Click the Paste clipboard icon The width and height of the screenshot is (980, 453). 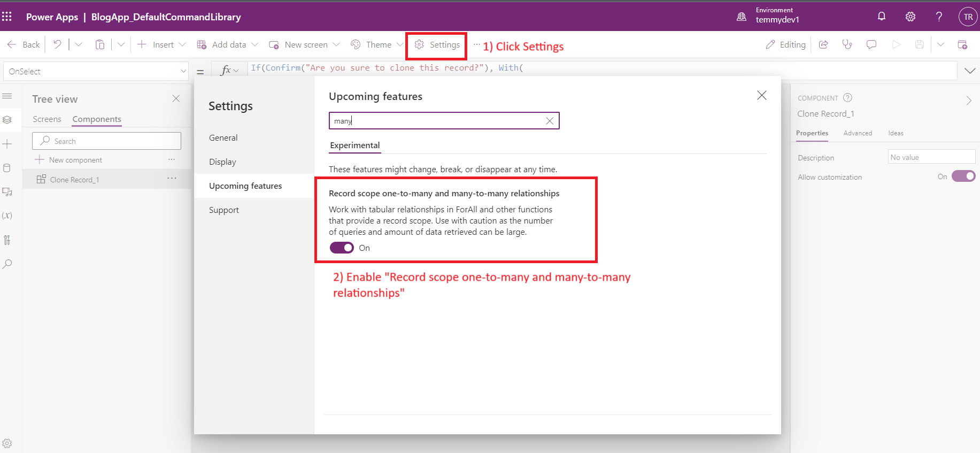pyautogui.click(x=100, y=44)
